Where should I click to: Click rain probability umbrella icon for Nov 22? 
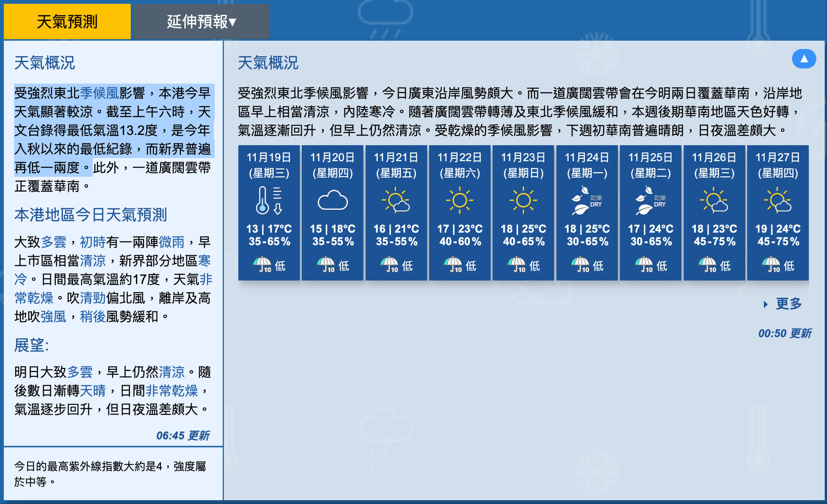point(453,264)
